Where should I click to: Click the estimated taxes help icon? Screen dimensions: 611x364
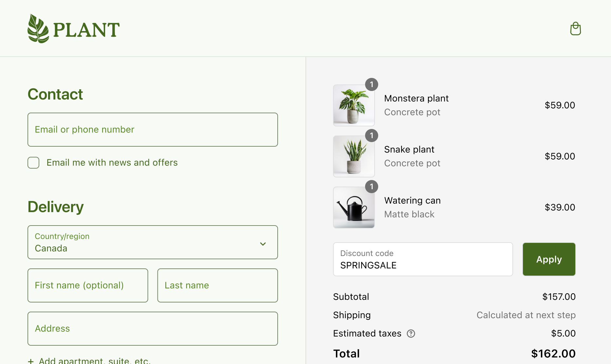click(411, 334)
